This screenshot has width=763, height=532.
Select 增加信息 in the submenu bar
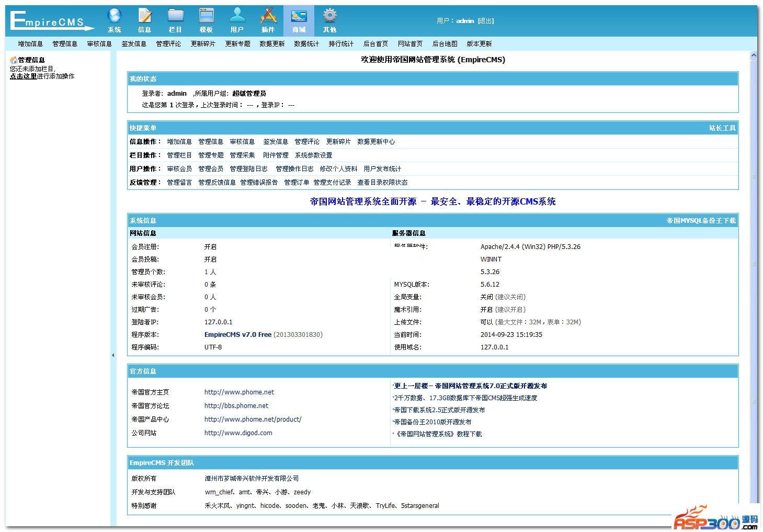[x=30, y=44]
